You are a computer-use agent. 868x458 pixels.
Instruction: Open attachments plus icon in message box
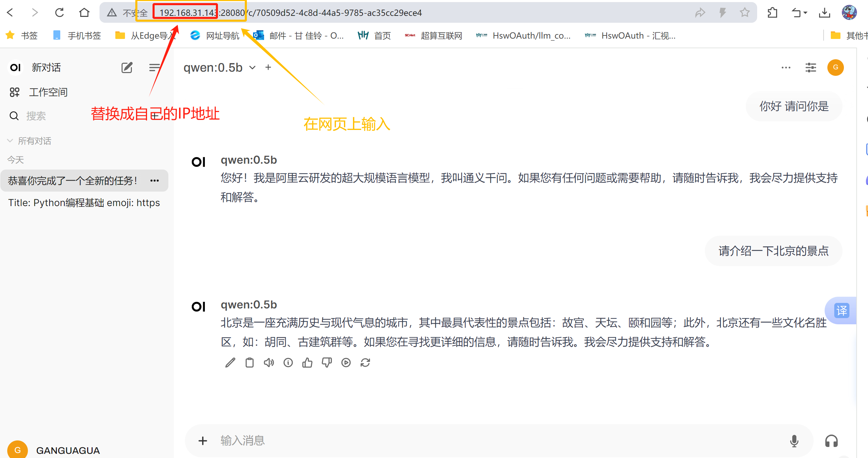pyautogui.click(x=203, y=440)
